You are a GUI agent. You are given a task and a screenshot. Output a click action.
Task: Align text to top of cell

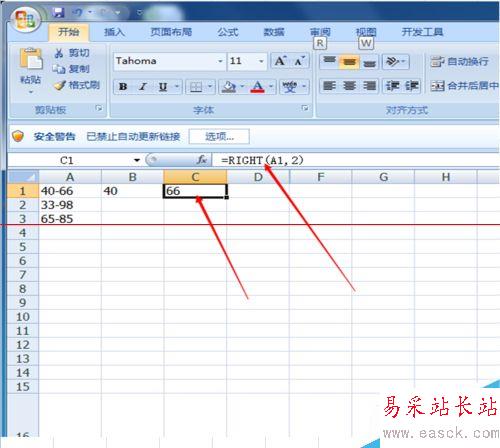pos(329,62)
